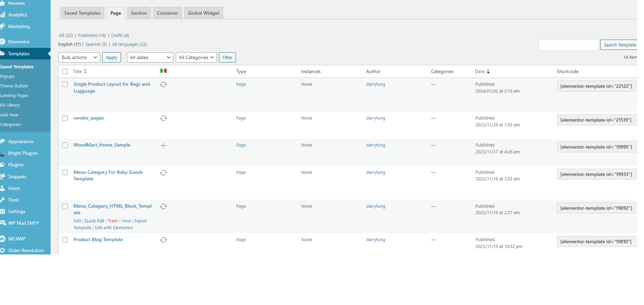Image resolution: width=644 pixels, height=305 pixels.
Task: Click translation sync icon for vendor_pages
Action: click(163, 118)
